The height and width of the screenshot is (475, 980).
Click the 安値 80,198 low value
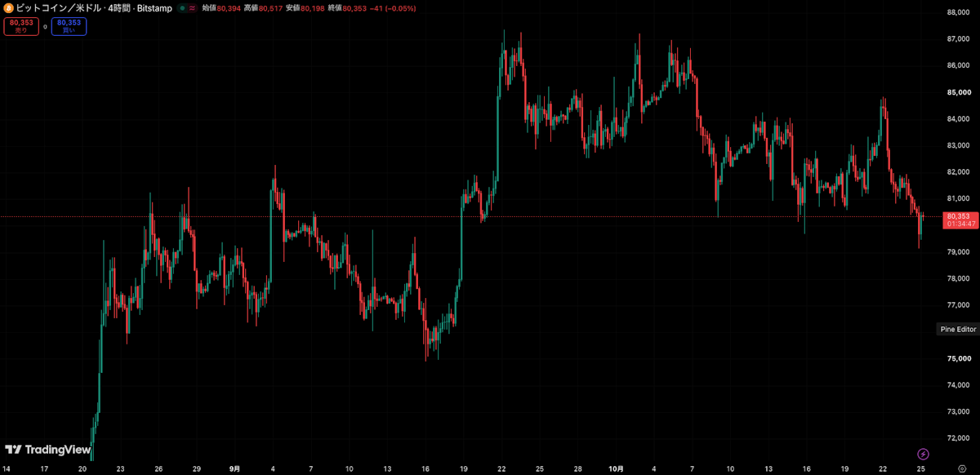pyautogui.click(x=305, y=8)
